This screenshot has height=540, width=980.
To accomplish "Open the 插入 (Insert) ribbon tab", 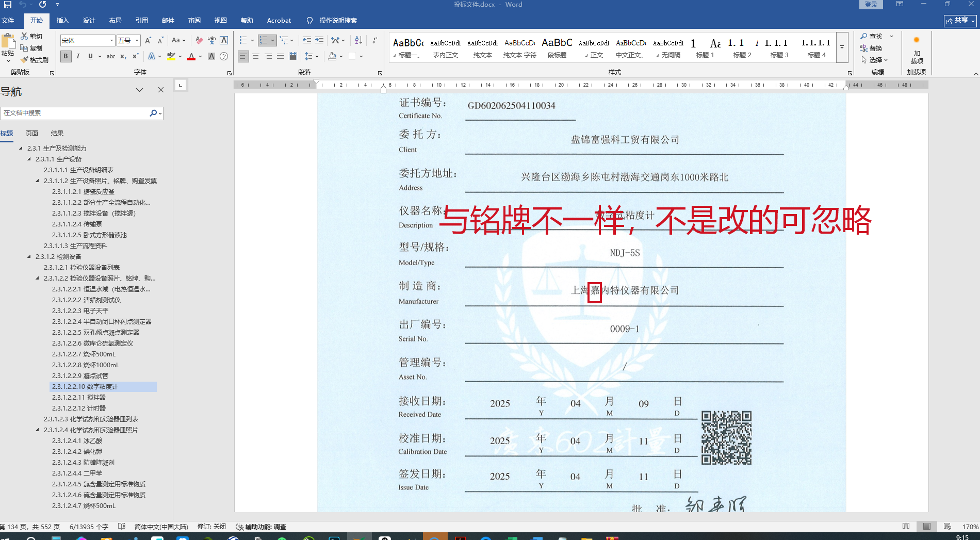I will pyautogui.click(x=63, y=21).
